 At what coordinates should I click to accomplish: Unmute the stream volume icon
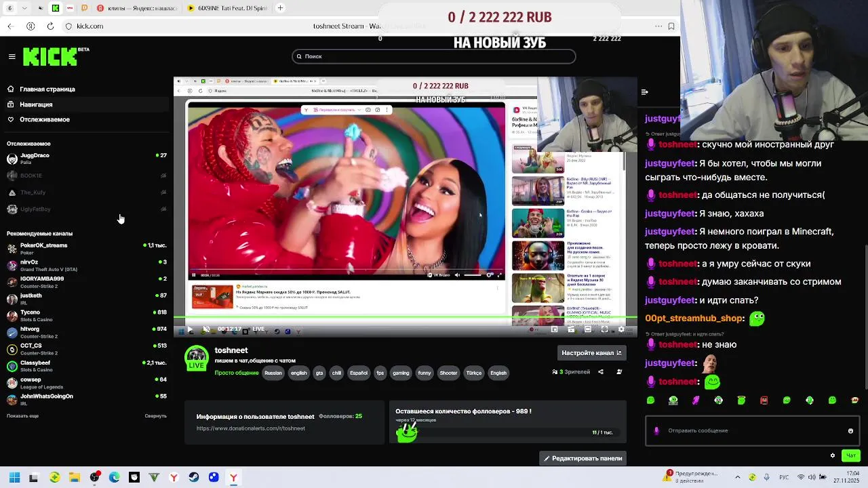(206, 329)
